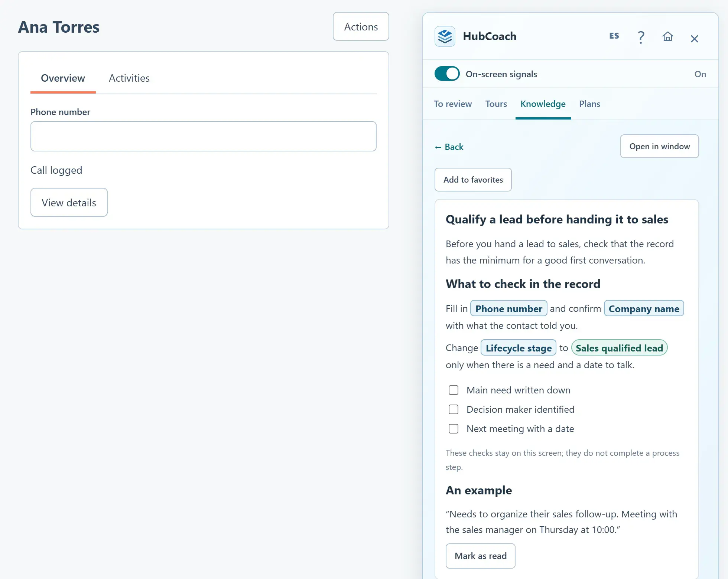Click the Ana Torres contact name
The width and height of the screenshot is (728, 579).
point(59,27)
